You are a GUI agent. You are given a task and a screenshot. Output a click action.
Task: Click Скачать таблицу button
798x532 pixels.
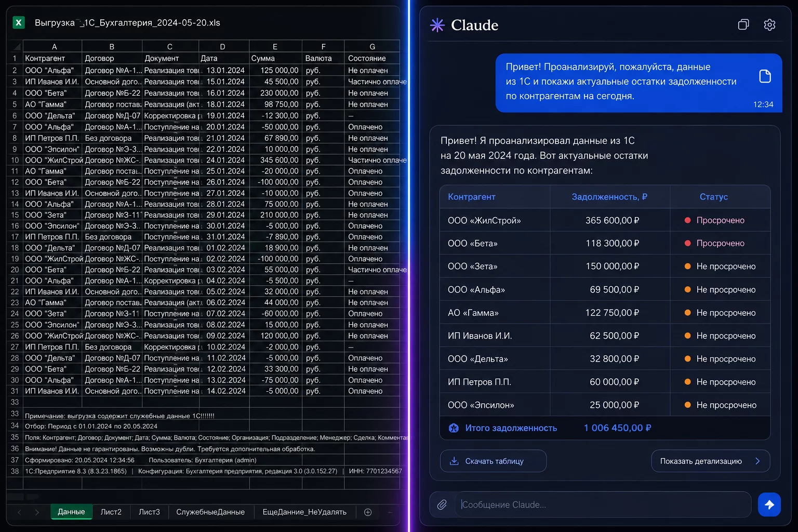tap(493, 461)
